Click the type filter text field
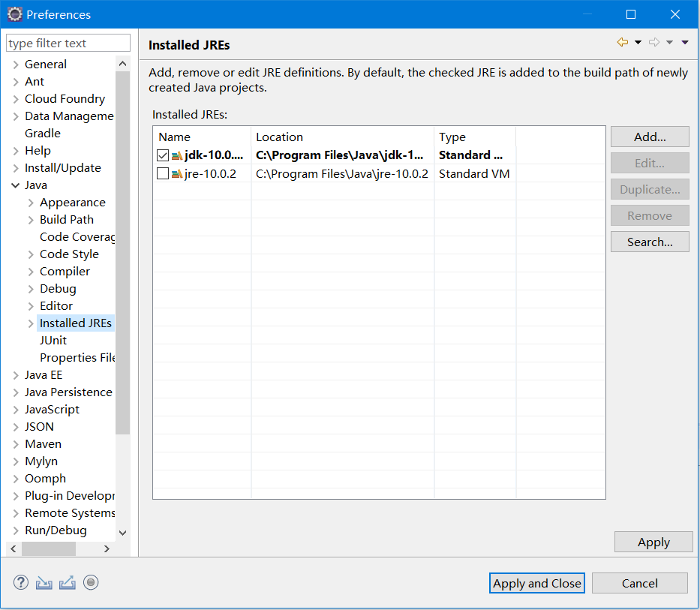 pos(68,44)
